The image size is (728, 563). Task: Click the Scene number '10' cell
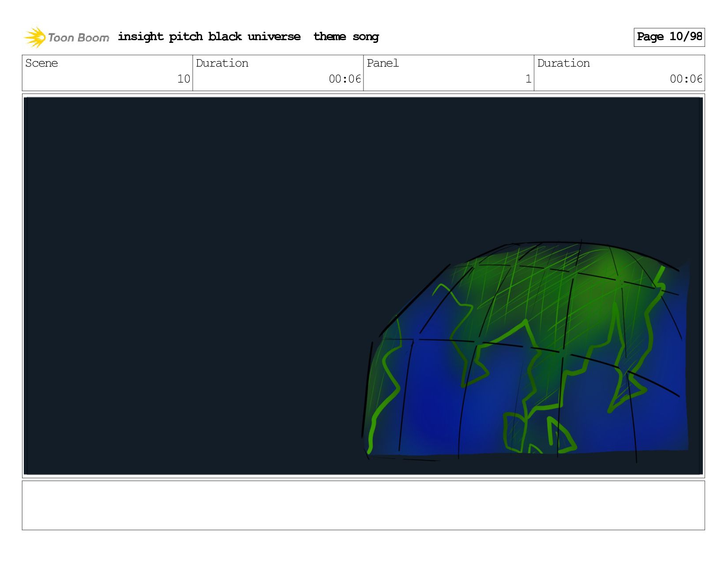107,73
